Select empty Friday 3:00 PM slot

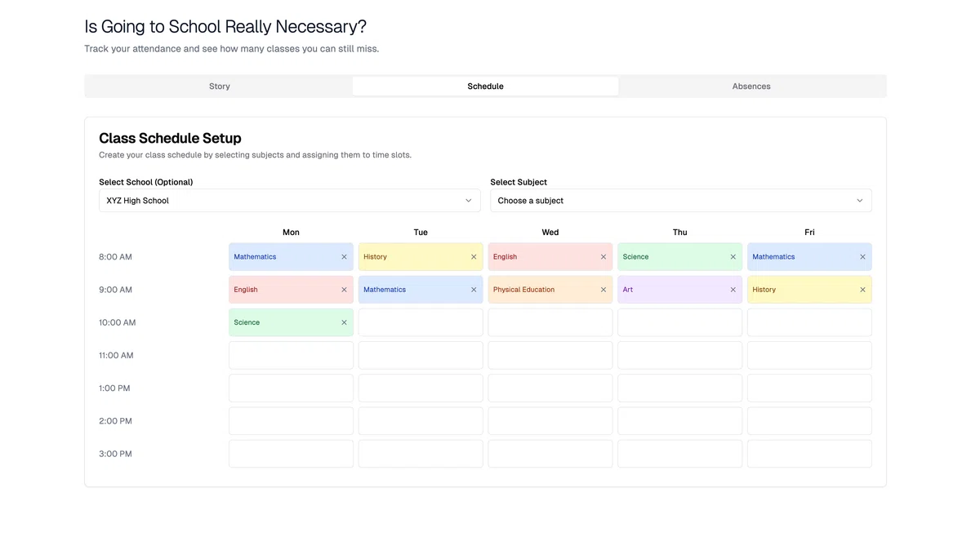pos(809,454)
